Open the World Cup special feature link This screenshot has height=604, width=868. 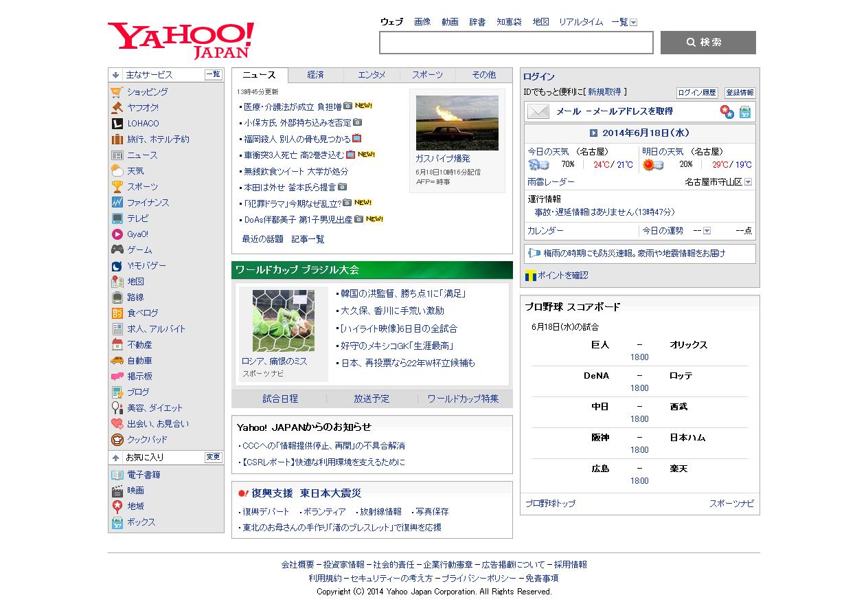click(x=463, y=399)
